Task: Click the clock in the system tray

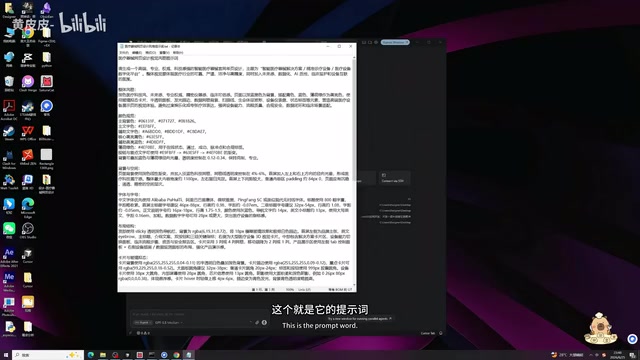Action: (618, 355)
